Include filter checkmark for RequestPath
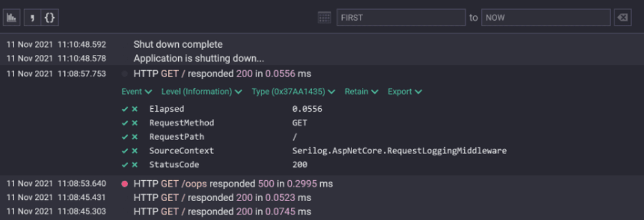The width and height of the screenshot is (644, 220). pyautogui.click(x=125, y=137)
